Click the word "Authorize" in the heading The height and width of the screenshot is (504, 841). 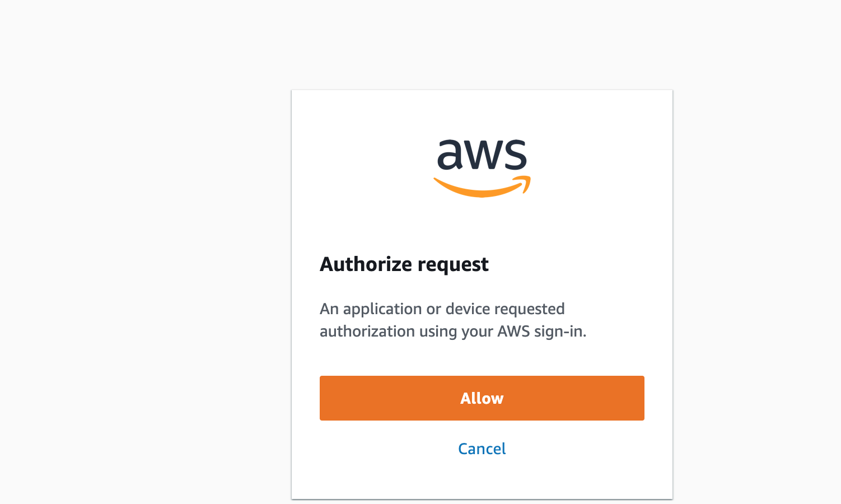[366, 264]
